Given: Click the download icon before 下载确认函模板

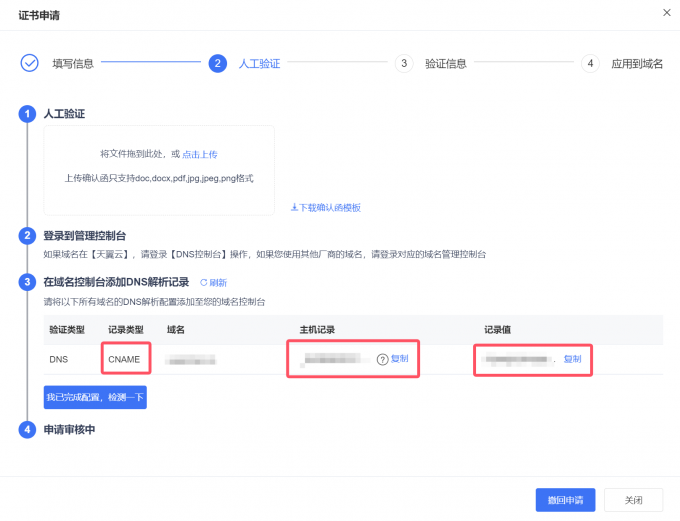Looking at the screenshot, I should (294, 207).
